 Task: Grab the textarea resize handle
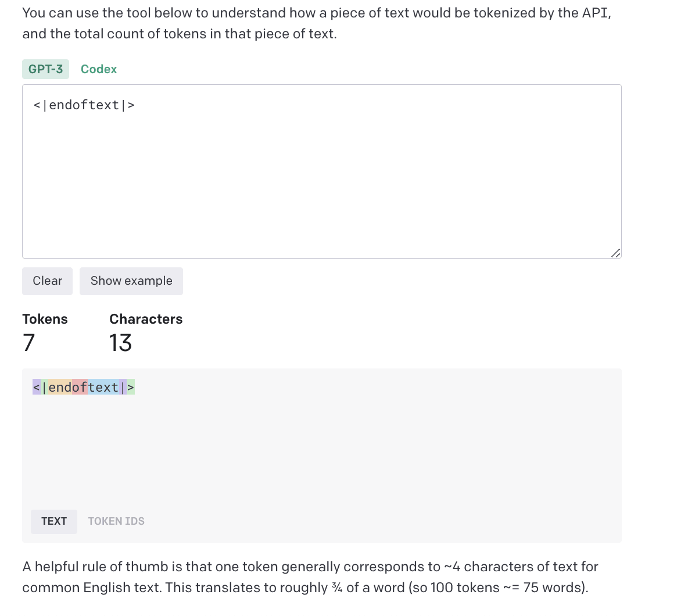[x=616, y=253]
